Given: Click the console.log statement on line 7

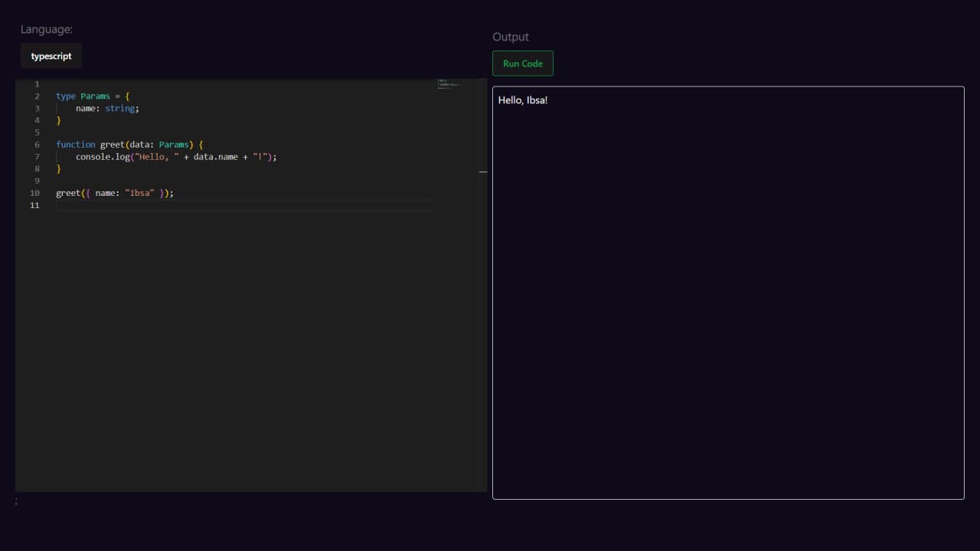Looking at the screenshot, I should point(176,157).
